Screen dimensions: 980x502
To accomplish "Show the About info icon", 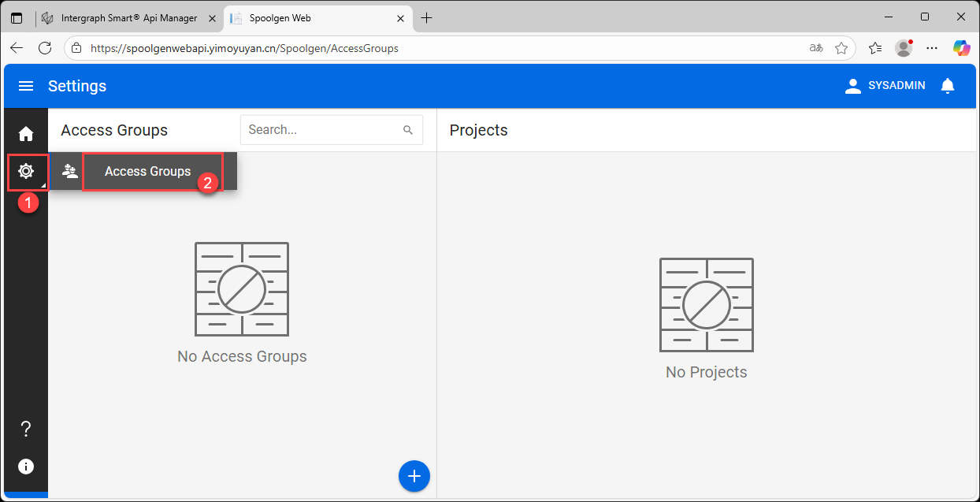I will 26,467.
